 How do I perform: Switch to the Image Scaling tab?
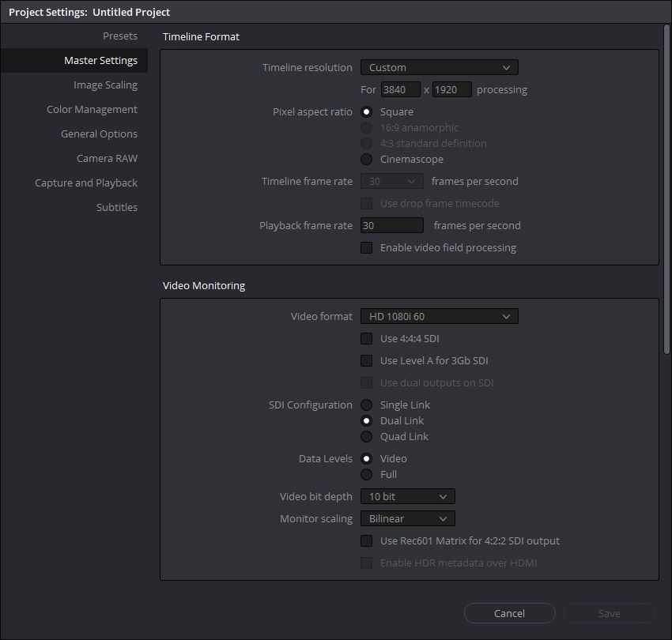coord(105,85)
